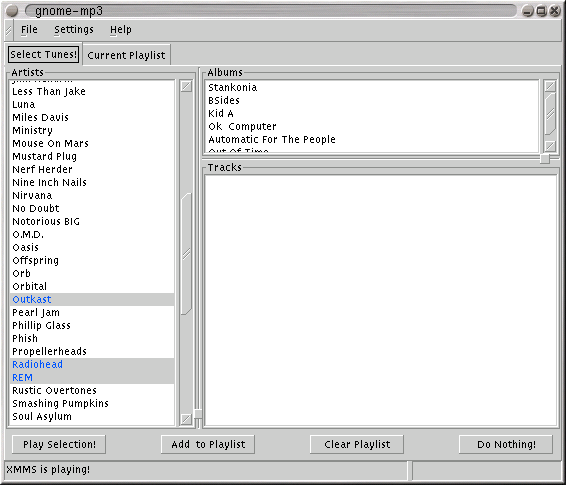Open the Settings menu
The height and width of the screenshot is (485, 566).
74,30
